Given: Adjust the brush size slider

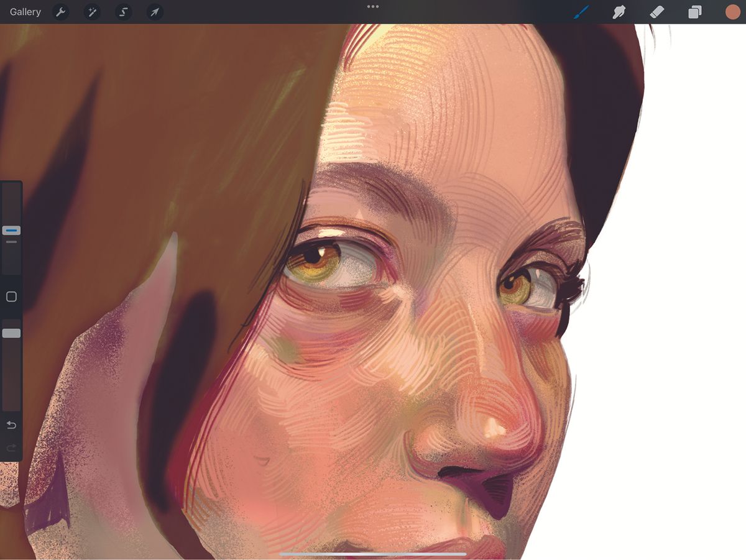Looking at the screenshot, I should point(11,230).
